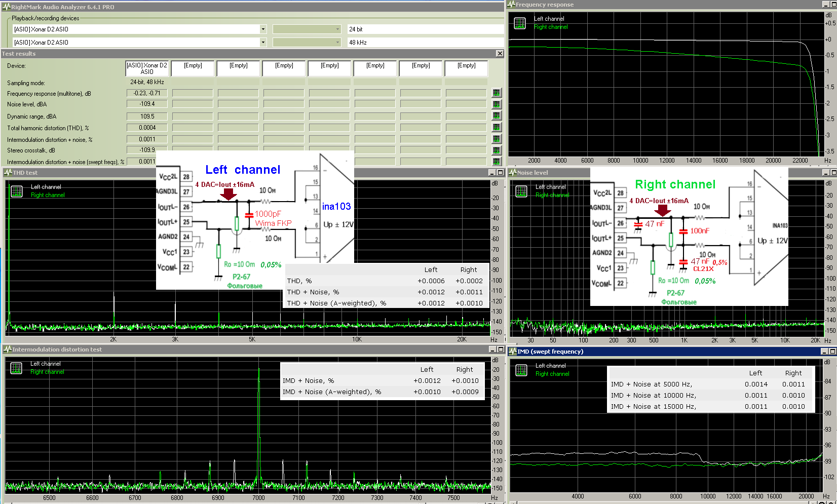Expand the recording device dropdown arrow
Viewport: 837px width, 504px height.
click(x=263, y=43)
